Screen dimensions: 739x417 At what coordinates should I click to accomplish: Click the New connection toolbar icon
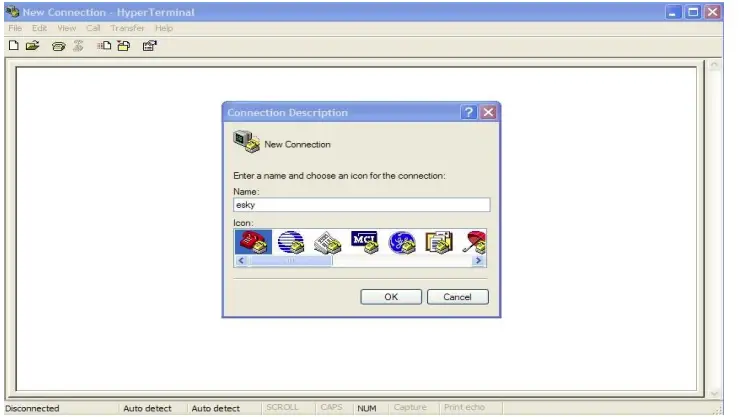click(14, 46)
